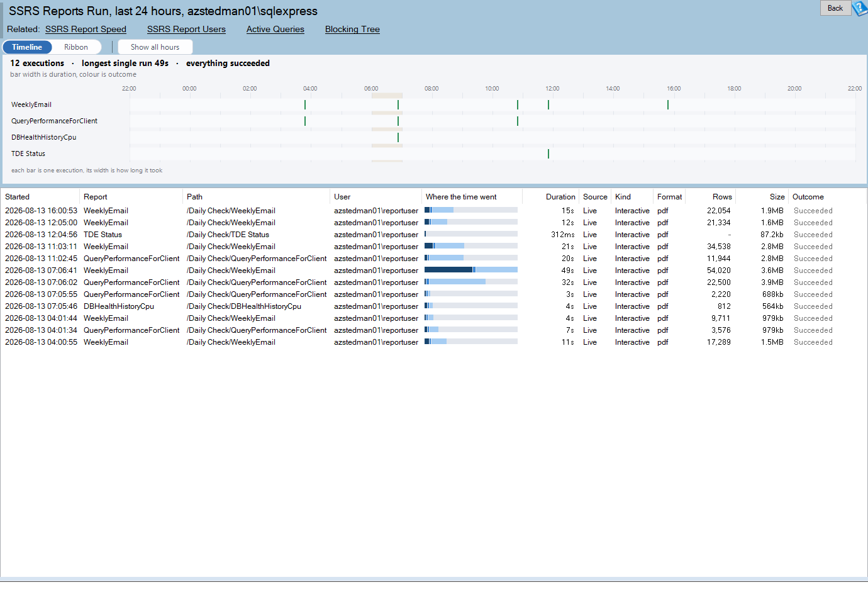Select the row started 2026-08-13 16:00:53
This screenshot has width=868, height=614.
click(434, 211)
